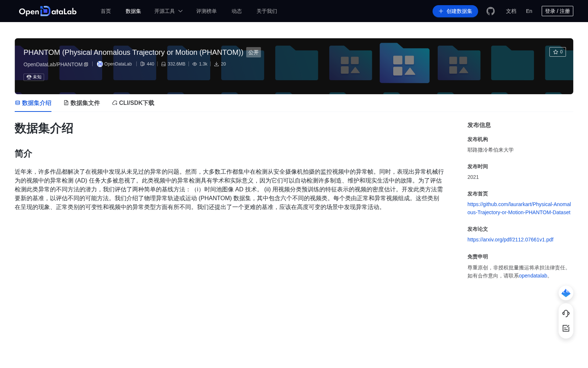Open the GitHub PHANTOM dataset homepage link

(519, 208)
